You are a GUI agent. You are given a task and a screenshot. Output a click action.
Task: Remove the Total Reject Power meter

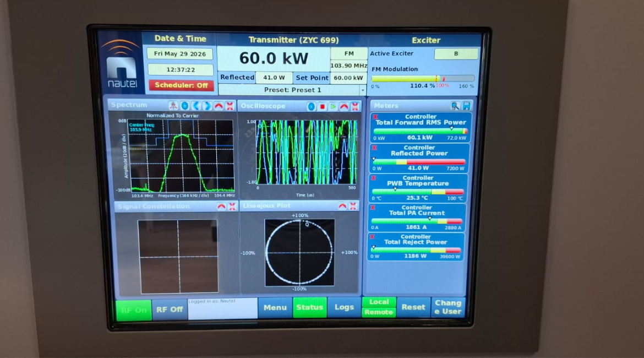pos(372,237)
